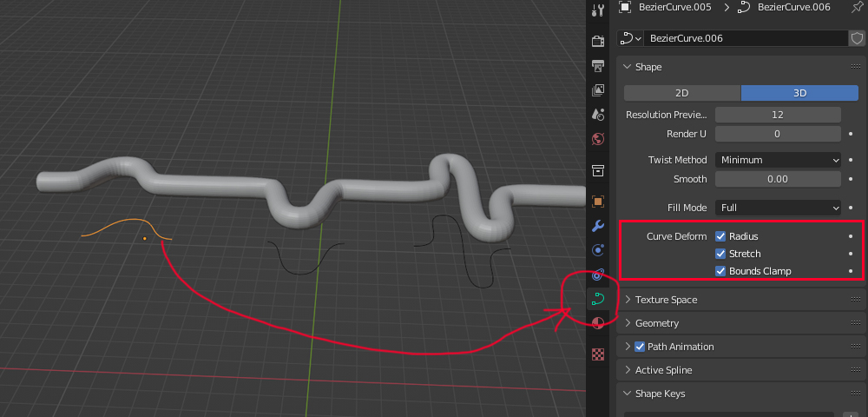Open the Collection properties tab
The width and height of the screenshot is (868, 417).
point(598,170)
